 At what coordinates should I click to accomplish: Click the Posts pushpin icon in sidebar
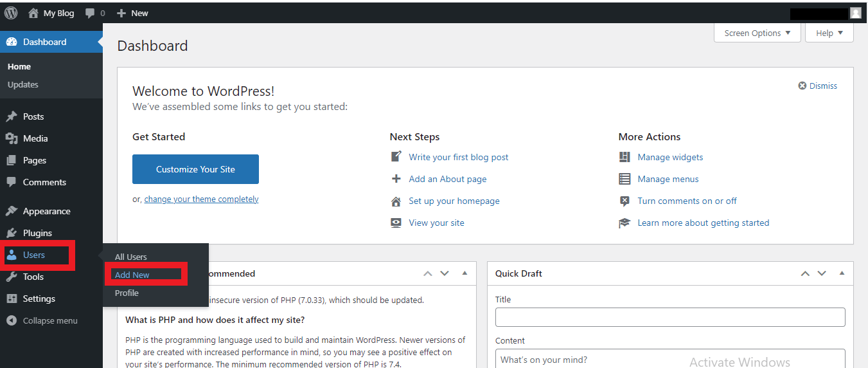click(x=12, y=116)
